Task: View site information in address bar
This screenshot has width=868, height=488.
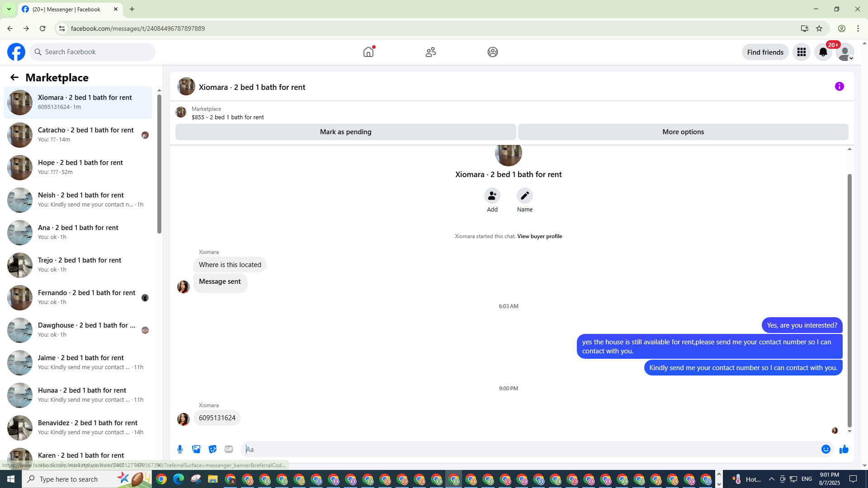Action: (x=62, y=28)
